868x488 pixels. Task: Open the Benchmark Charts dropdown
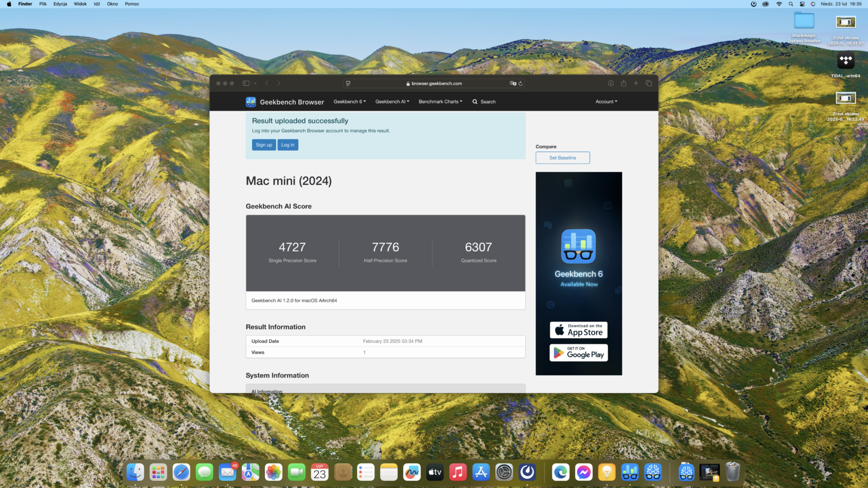pos(440,102)
